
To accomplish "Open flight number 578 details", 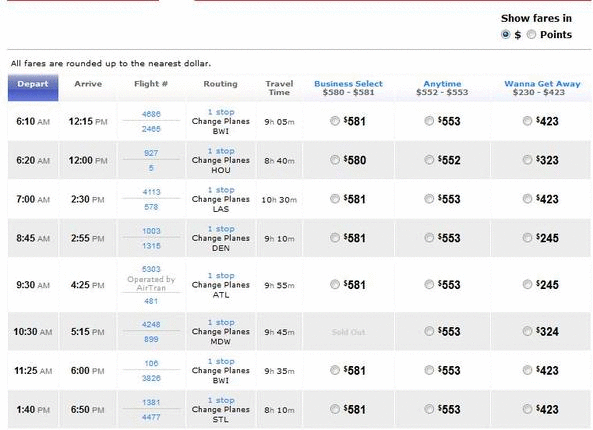I will pyautogui.click(x=151, y=207).
